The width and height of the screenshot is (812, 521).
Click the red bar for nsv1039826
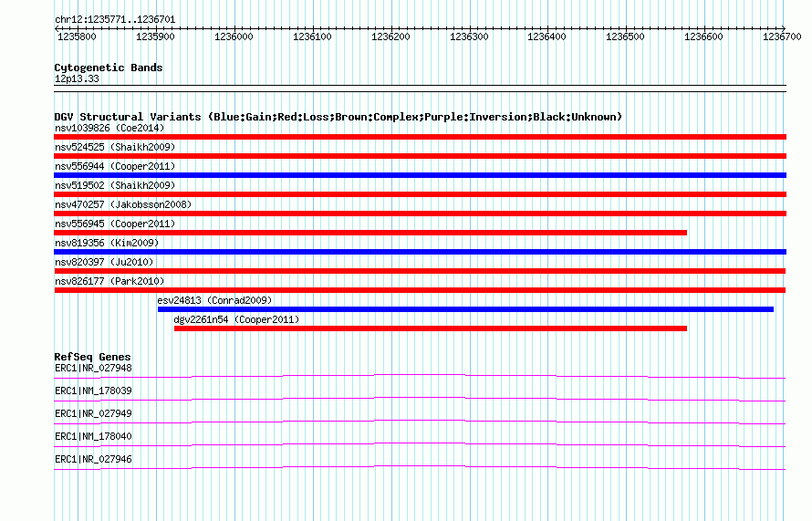[420, 137]
